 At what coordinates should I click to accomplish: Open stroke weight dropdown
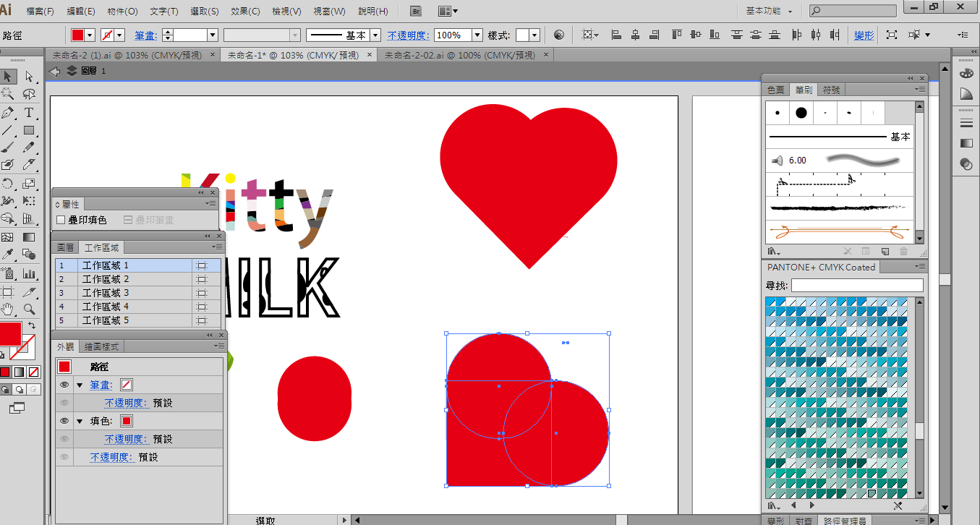(213, 35)
